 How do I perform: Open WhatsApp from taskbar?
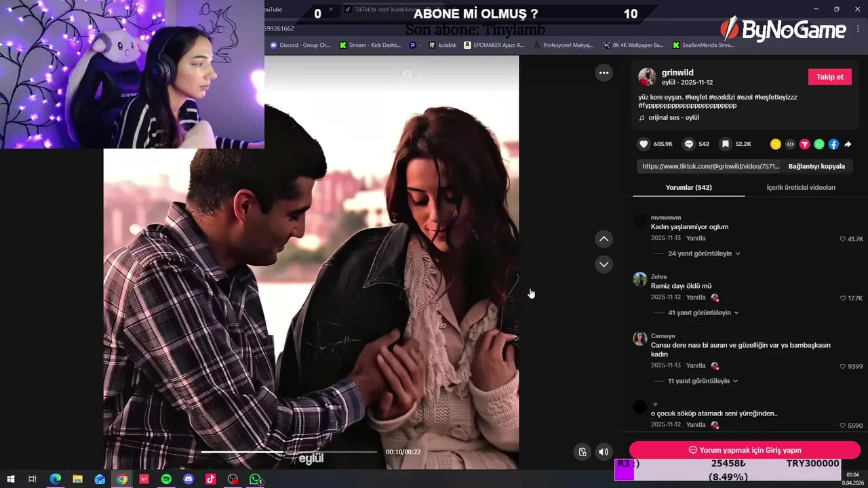pos(255,479)
